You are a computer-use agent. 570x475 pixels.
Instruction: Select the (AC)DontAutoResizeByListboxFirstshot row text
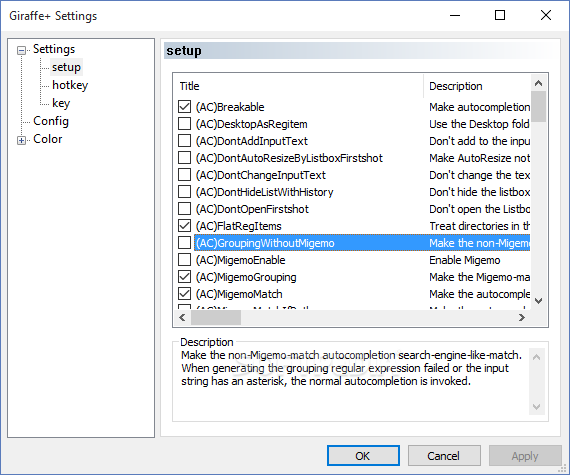coord(289,158)
